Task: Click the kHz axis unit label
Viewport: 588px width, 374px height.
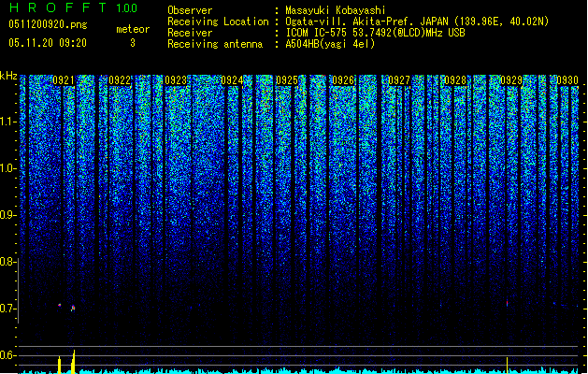Action: 8,76
